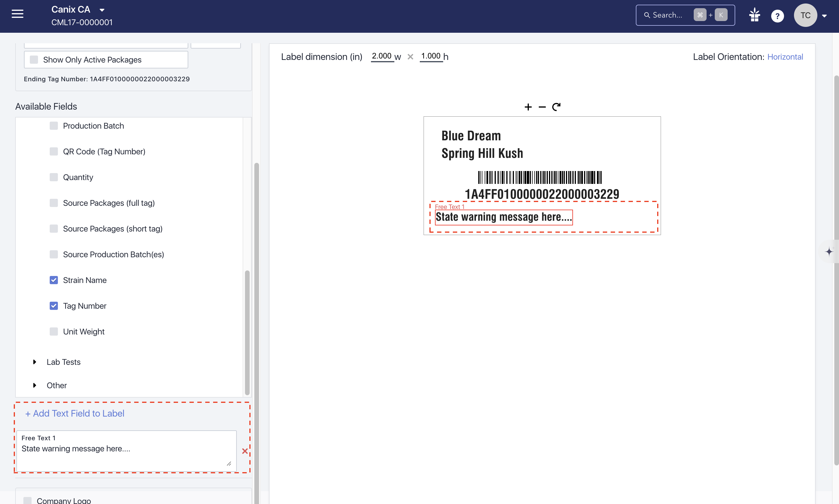Check Source Production Batch(es) field
This screenshot has height=504, width=839.
click(54, 254)
